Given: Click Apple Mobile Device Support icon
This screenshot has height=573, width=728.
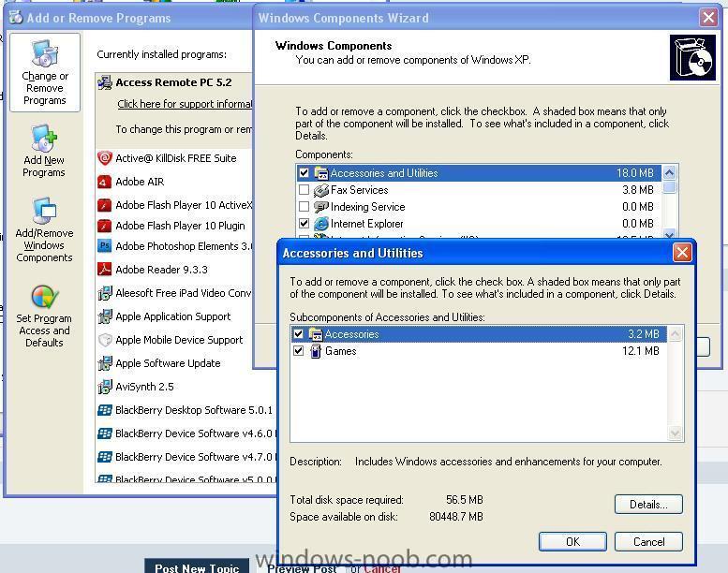Looking at the screenshot, I should click(x=105, y=340).
